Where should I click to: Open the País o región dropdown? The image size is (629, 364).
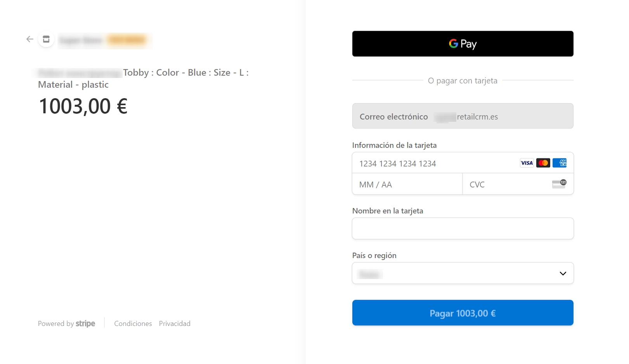463,273
